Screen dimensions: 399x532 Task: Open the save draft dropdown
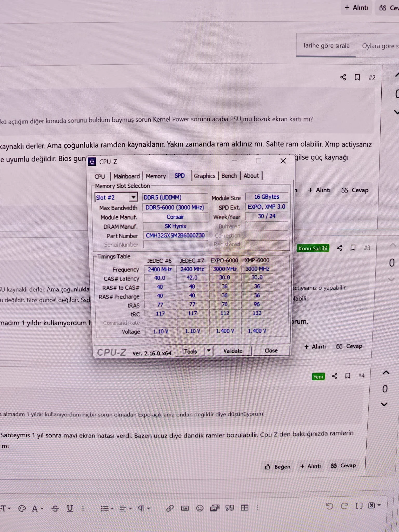tap(374, 505)
